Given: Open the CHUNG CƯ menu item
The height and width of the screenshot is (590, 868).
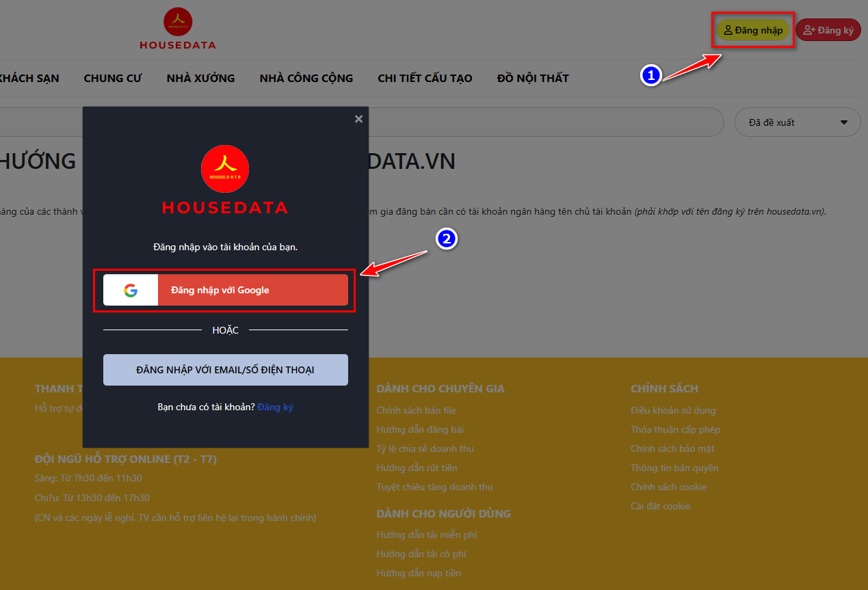Looking at the screenshot, I should click(113, 78).
